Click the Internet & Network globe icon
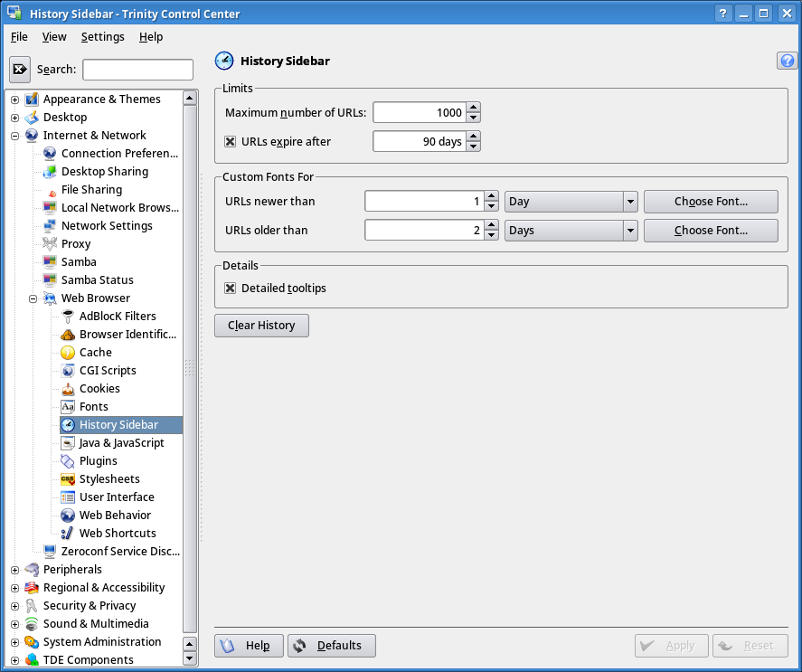802x672 pixels. click(x=32, y=135)
